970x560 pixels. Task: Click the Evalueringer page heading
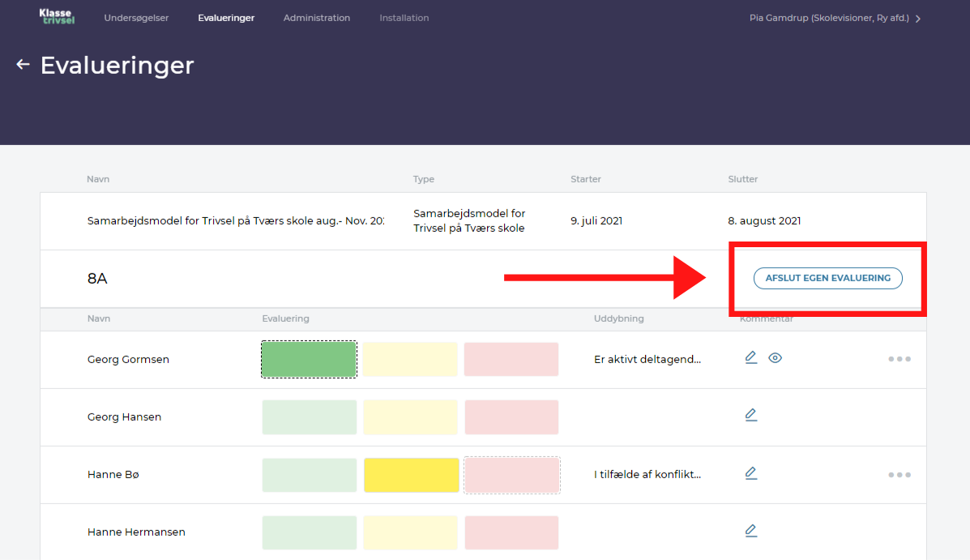(118, 65)
